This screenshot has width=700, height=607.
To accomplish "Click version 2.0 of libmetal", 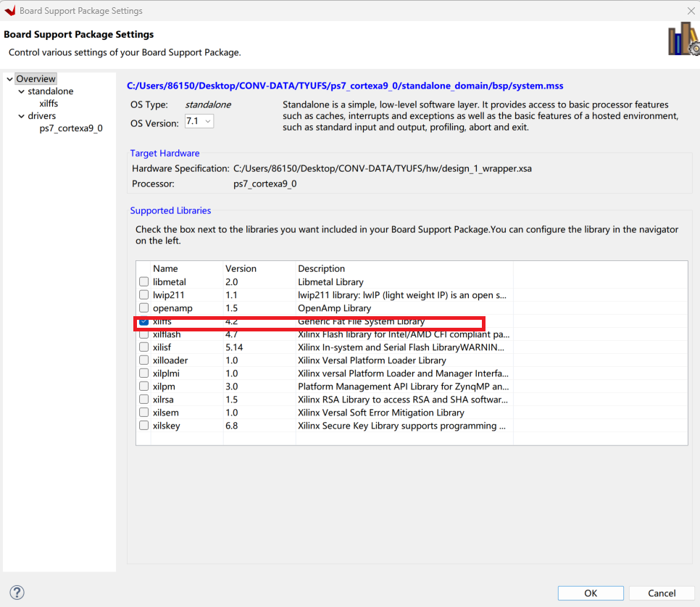I will (x=231, y=282).
